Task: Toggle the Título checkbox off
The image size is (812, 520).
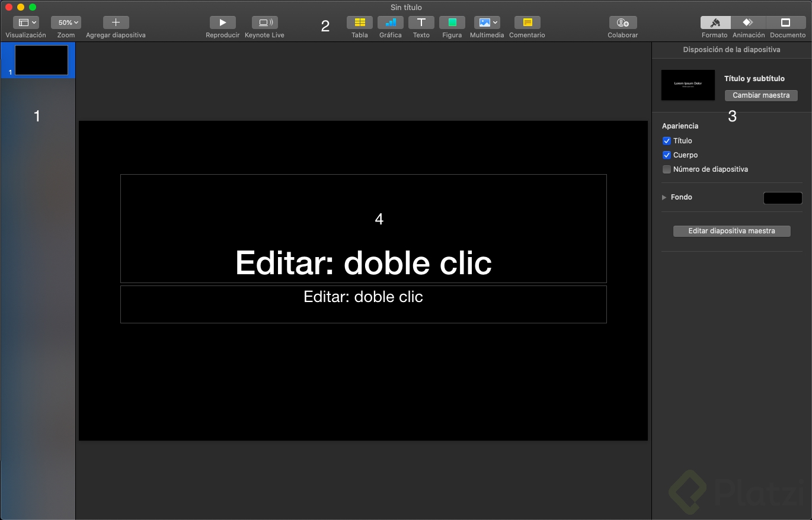Action: coord(666,140)
